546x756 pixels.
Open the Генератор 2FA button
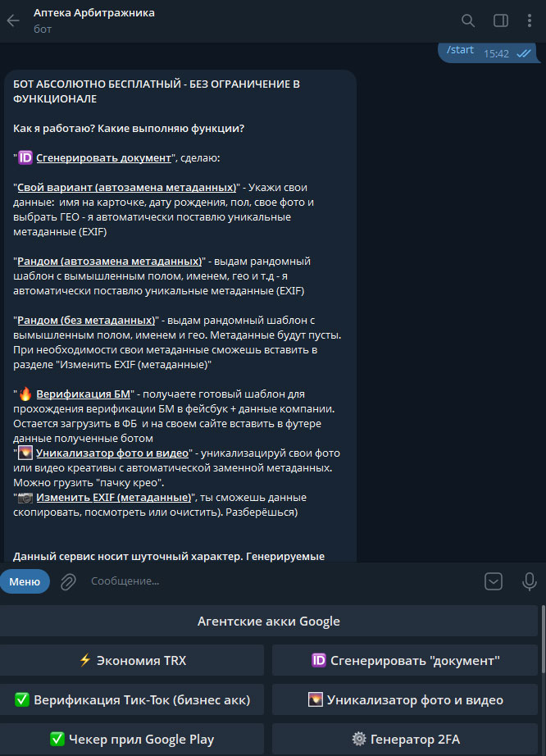tap(405, 739)
